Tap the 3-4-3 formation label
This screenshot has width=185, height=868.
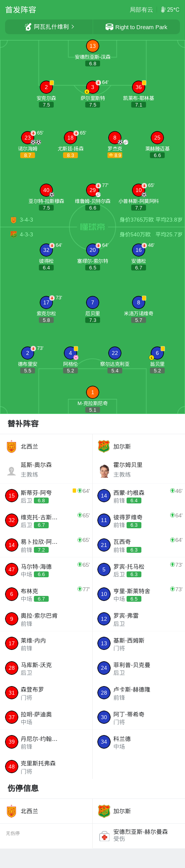(26, 220)
